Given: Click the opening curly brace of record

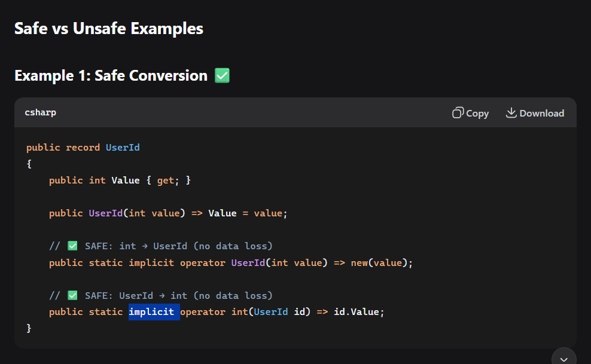Looking at the screenshot, I should tap(29, 164).
